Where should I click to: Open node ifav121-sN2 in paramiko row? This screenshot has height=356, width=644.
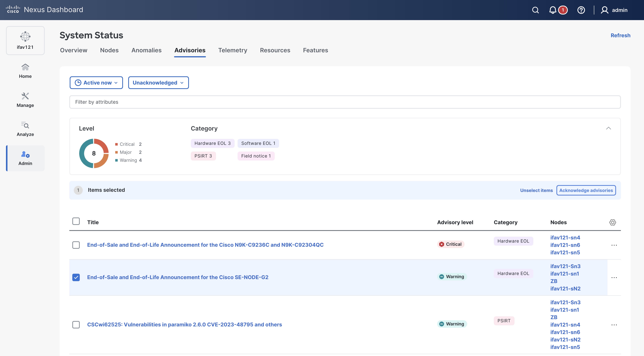[565, 340]
